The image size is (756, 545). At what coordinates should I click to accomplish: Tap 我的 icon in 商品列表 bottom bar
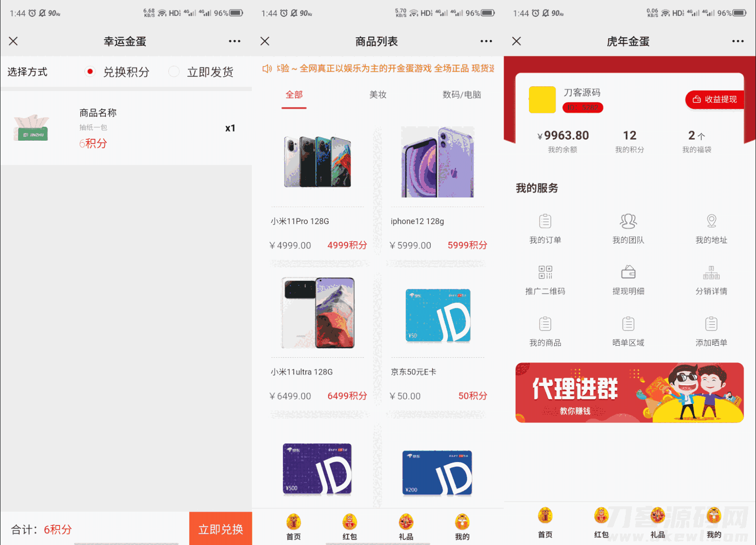pyautogui.click(x=462, y=522)
